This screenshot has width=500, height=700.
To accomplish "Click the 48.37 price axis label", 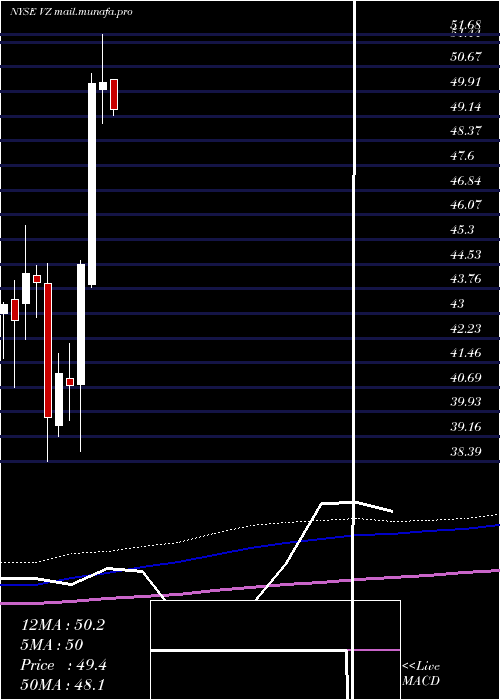I will coord(466,131).
